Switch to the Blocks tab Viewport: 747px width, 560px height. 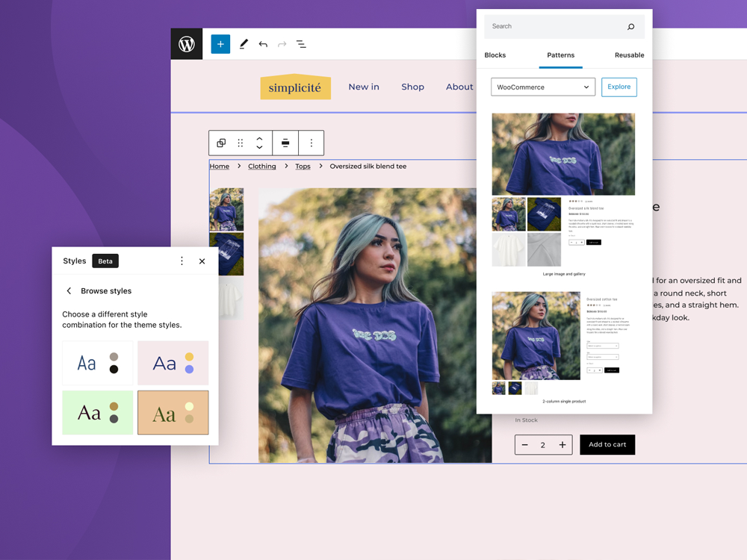(x=495, y=55)
